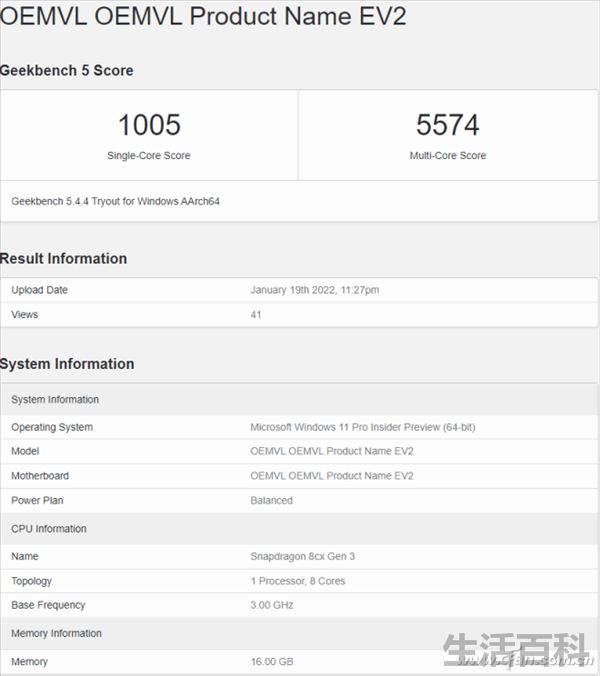Select 'Geekbench 5.4.4 Tryout for Windows AArch64' text
Image resolution: width=600 pixels, height=676 pixels.
(116, 201)
